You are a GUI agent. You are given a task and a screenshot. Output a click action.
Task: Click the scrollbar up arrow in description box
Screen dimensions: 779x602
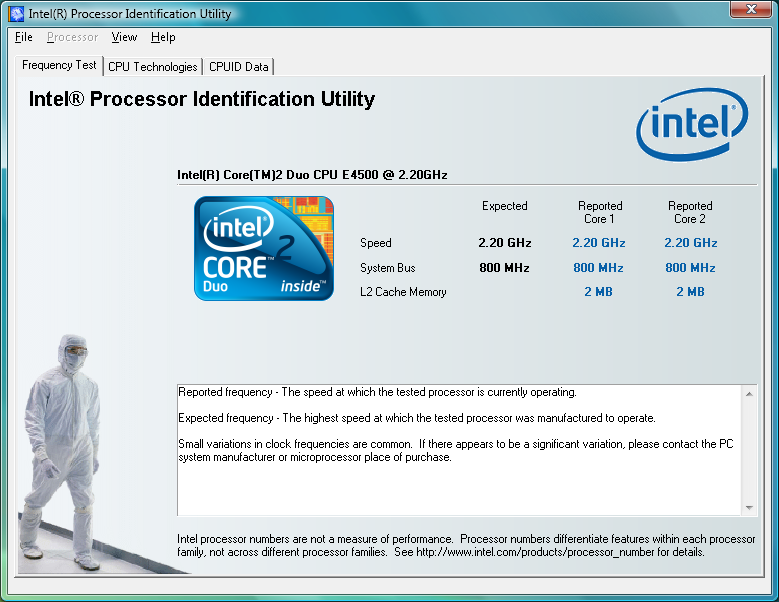click(x=749, y=394)
